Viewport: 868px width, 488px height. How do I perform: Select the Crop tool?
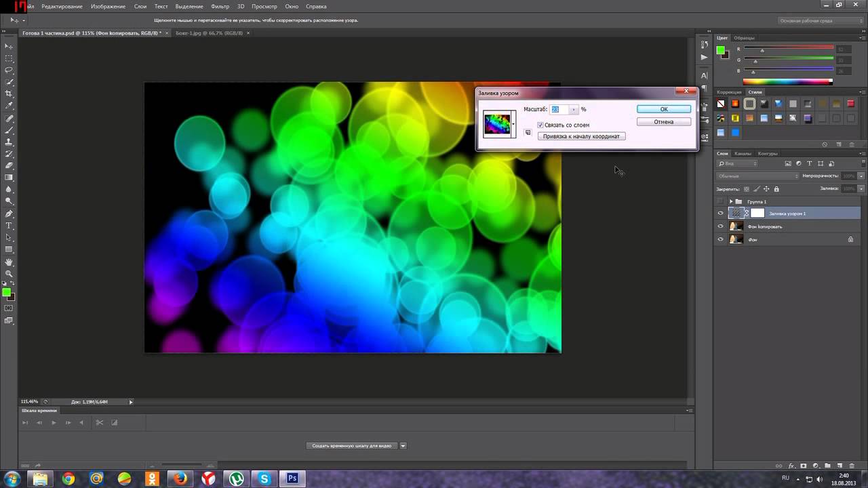point(9,94)
